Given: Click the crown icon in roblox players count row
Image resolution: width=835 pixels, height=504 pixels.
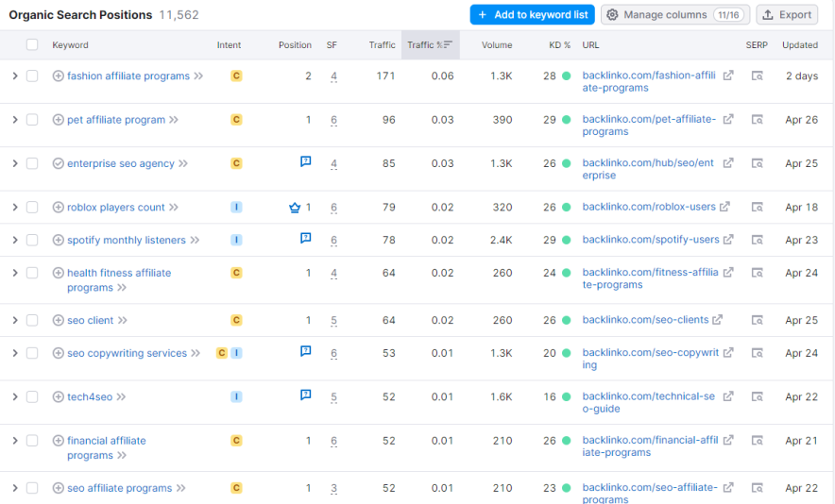Looking at the screenshot, I should pyautogui.click(x=296, y=208).
